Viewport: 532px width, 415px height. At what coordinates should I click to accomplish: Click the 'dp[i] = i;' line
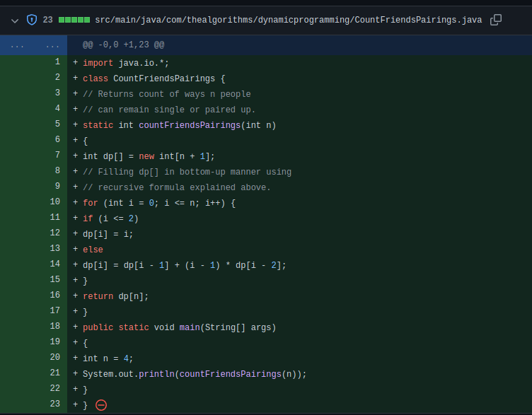pyautogui.click(x=108, y=234)
